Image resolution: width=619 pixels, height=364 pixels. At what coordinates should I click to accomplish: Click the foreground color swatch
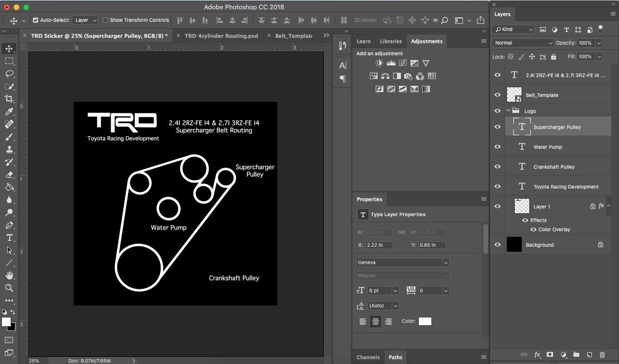(6, 322)
